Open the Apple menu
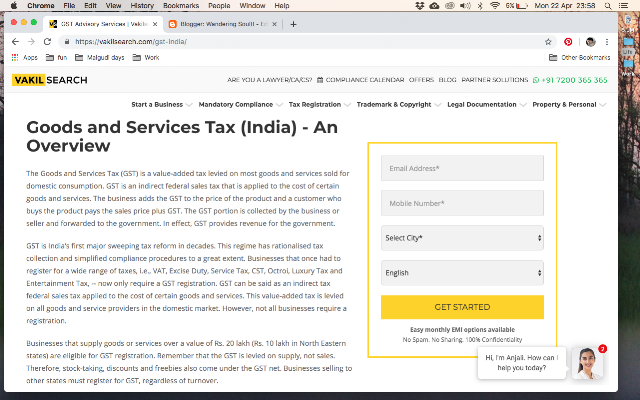640x400 pixels. 14,6
